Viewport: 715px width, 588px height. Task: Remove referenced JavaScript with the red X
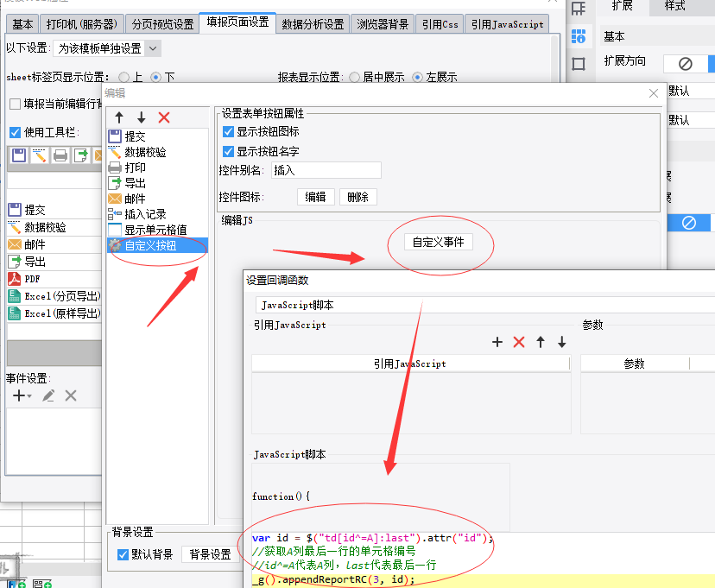pyautogui.click(x=519, y=342)
